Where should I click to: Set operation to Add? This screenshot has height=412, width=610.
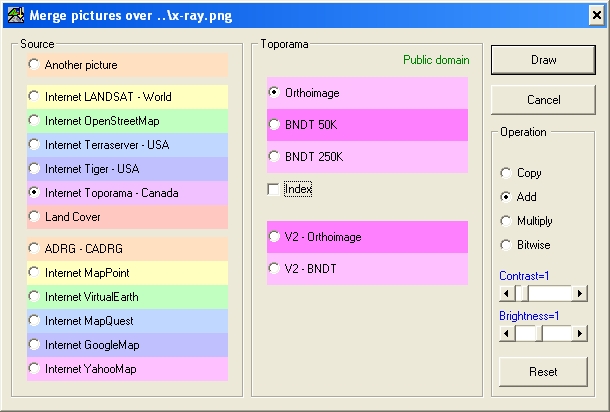519,197
